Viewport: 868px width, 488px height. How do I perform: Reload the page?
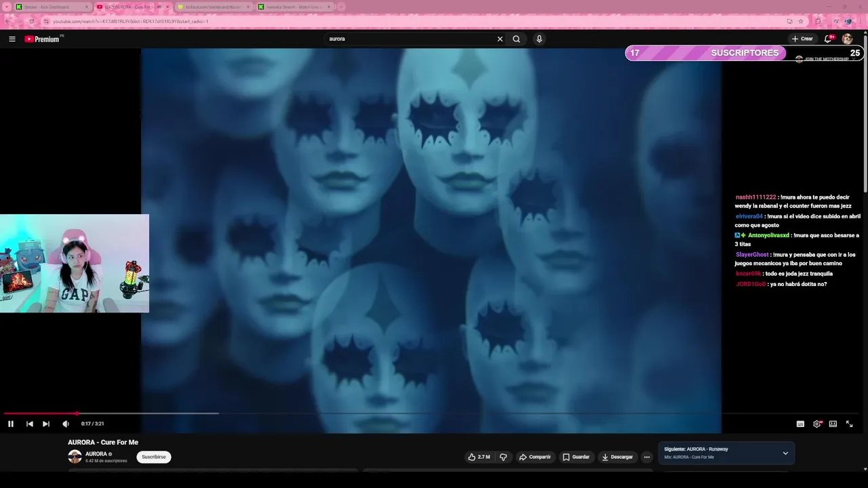tap(31, 21)
